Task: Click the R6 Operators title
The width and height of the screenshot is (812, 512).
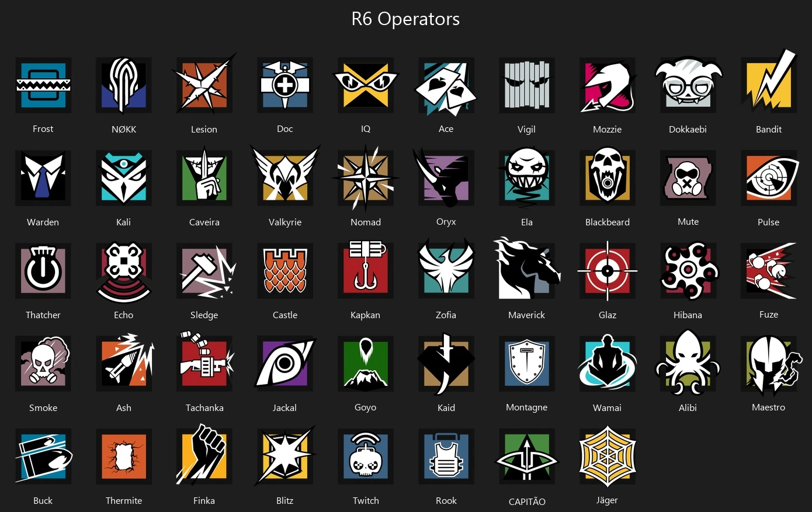Action: click(405, 19)
